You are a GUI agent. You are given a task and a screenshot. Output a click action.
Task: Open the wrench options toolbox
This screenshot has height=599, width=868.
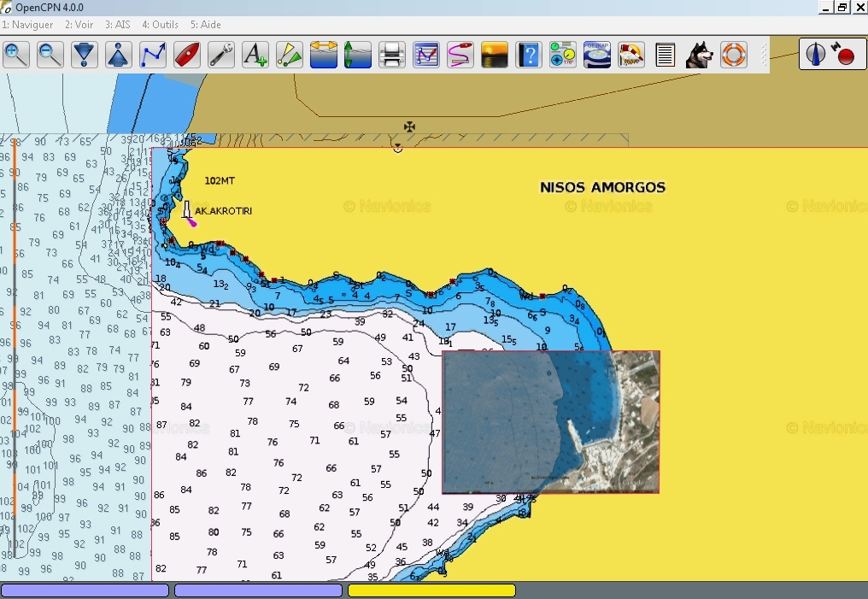[x=221, y=55]
